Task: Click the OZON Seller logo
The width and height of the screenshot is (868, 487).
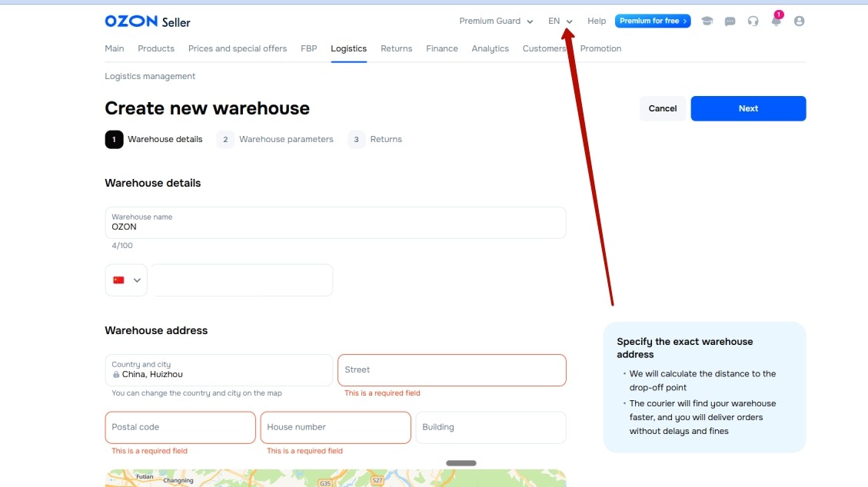Action: pyautogui.click(x=148, y=22)
